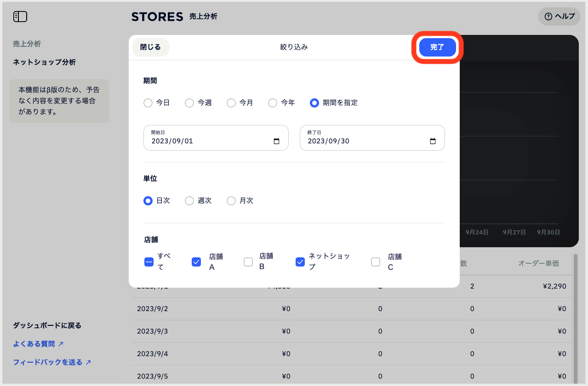Click the 2023/9/2 table row date
This screenshot has height=386, width=588.
tap(153, 309)
